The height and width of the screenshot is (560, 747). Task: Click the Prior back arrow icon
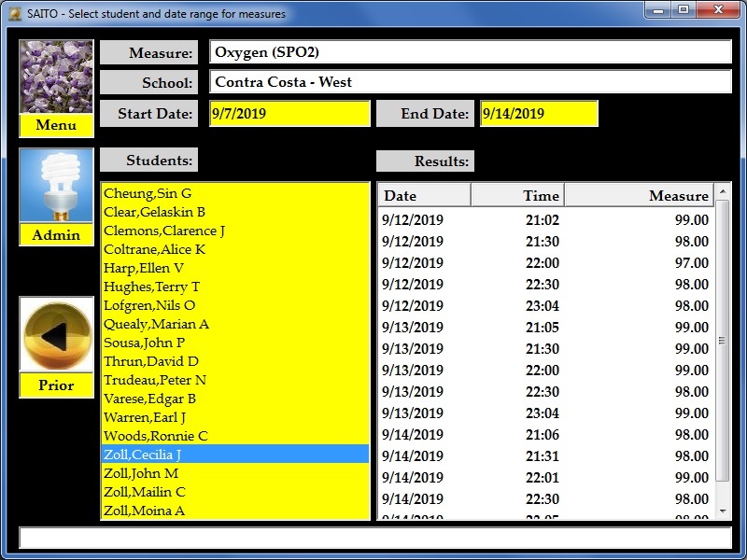point(56,335)
